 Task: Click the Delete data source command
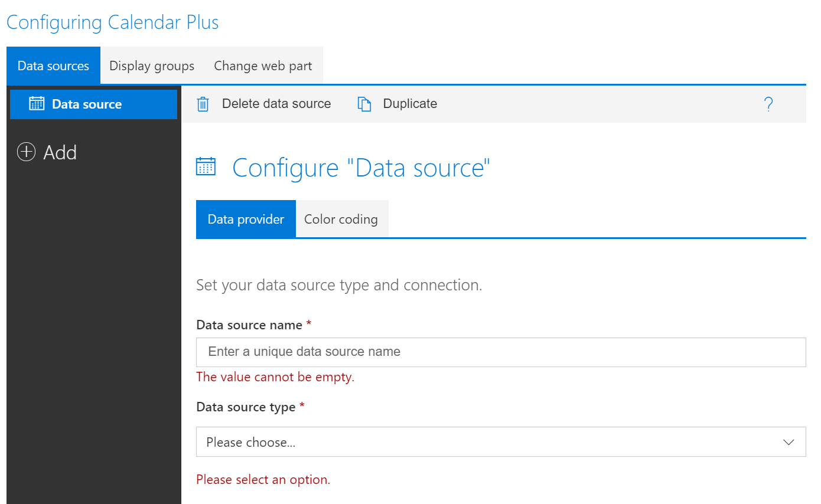[x=276, y=103]
